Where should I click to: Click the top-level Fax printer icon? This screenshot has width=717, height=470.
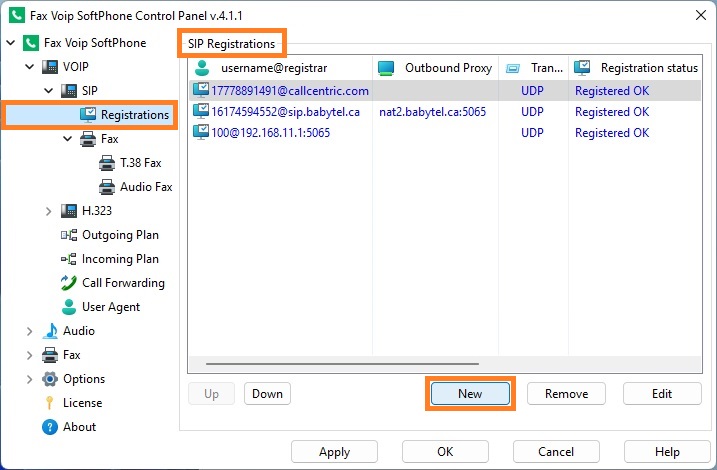tap(50, 355)
